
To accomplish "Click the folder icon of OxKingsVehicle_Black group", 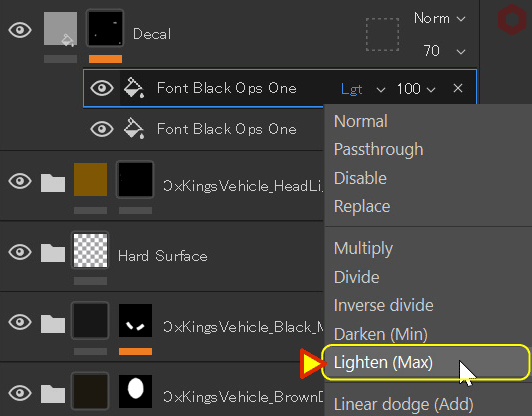I will click(x=53, y=324).
